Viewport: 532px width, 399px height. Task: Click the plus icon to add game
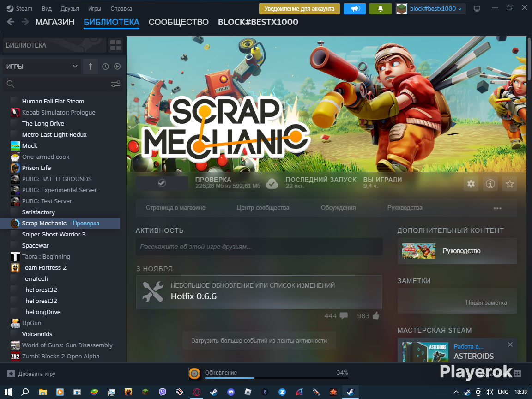(11, 374)
